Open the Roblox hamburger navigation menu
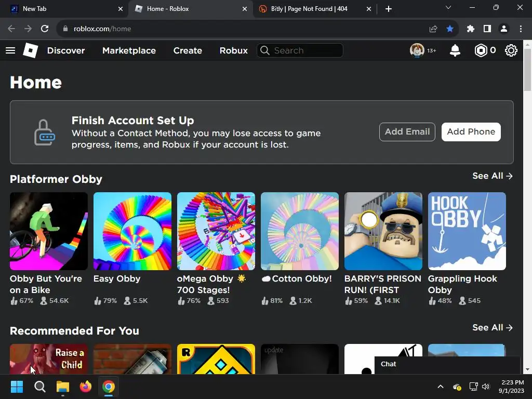 coord(10,50)
